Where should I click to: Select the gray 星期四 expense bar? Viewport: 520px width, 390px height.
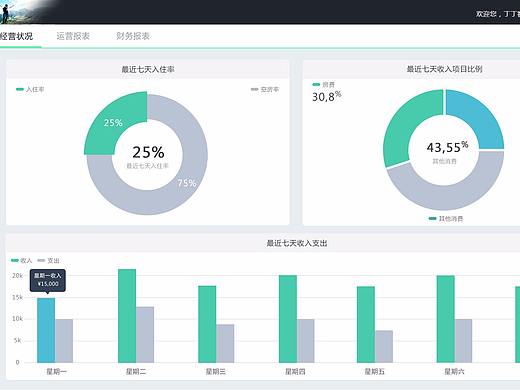[x=306, y=341]
